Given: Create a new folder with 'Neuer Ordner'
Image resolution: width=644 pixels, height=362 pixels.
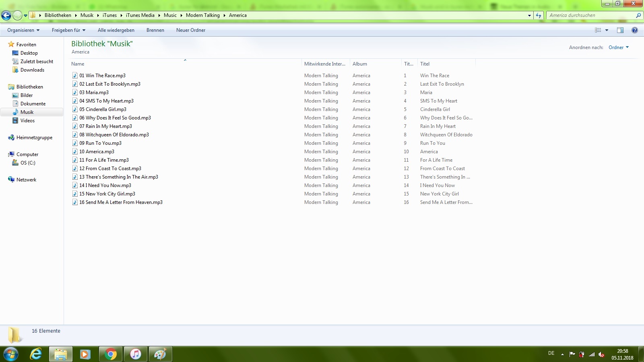Looking at the screenshot, I should tap(191, 30).
